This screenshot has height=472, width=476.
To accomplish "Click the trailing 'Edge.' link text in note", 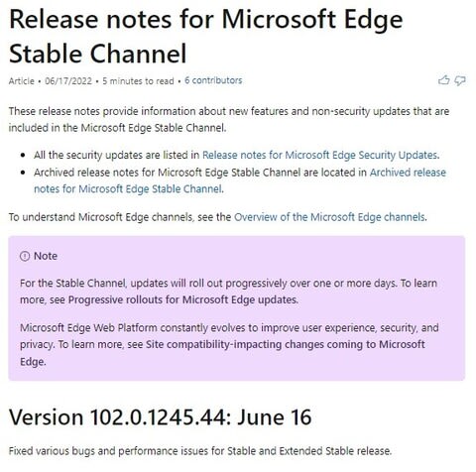I will point(33,361).
